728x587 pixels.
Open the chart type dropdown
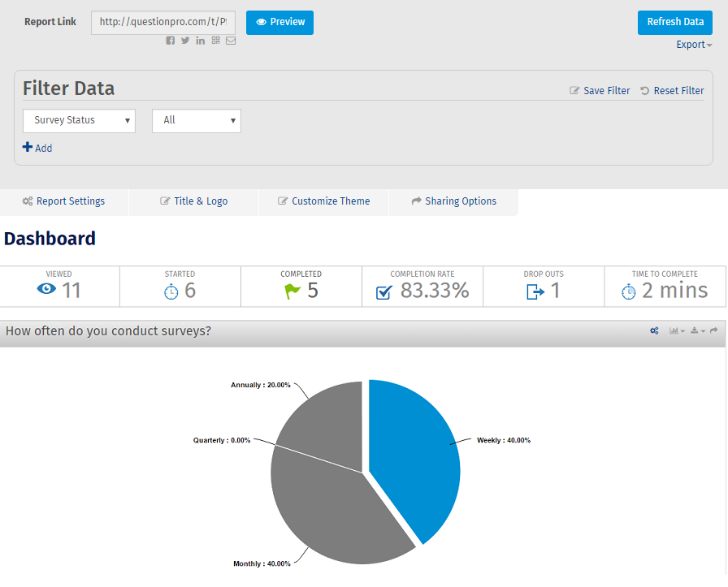click(x=677, y=331)
